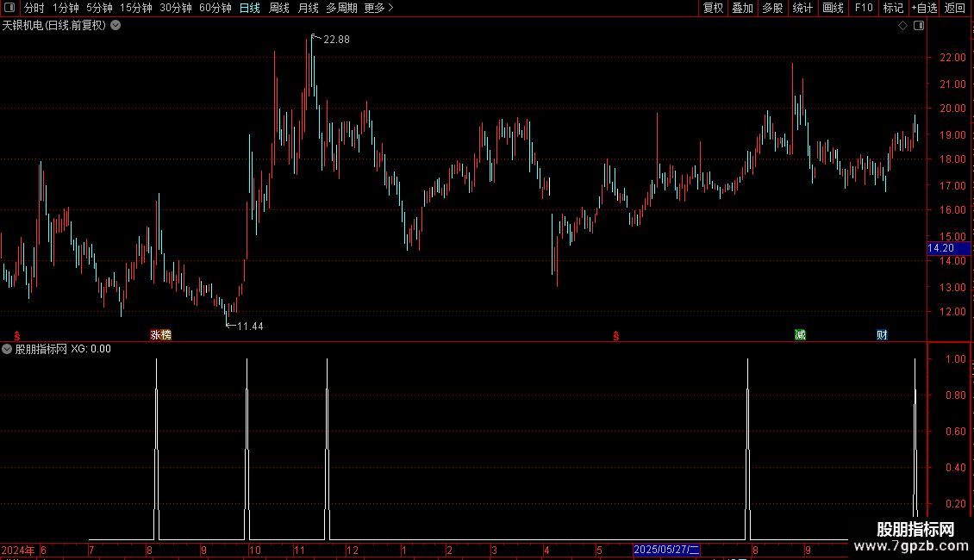Add stock via +自选 button
Viewport: 974px width, 560px height.
point(924,8)
